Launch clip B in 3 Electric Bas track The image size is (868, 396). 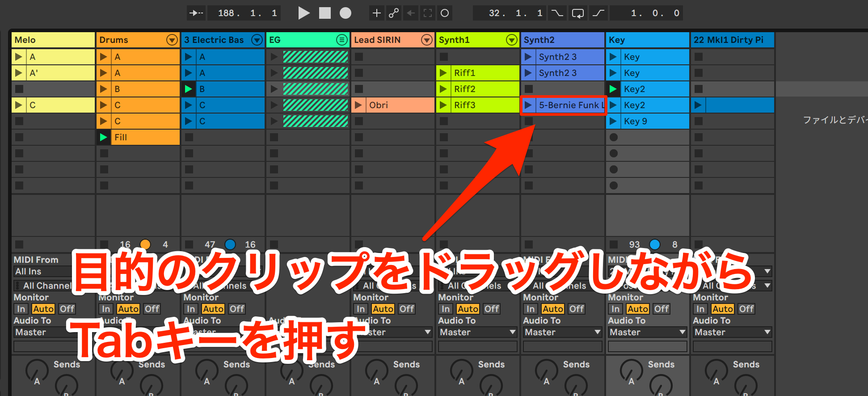tap(188, 89)
